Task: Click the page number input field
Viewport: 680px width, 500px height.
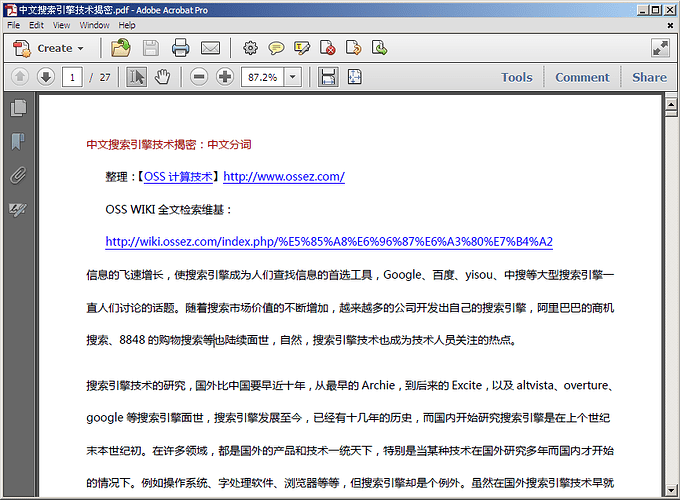Action: pyautogui.click(x=72, y=77)
